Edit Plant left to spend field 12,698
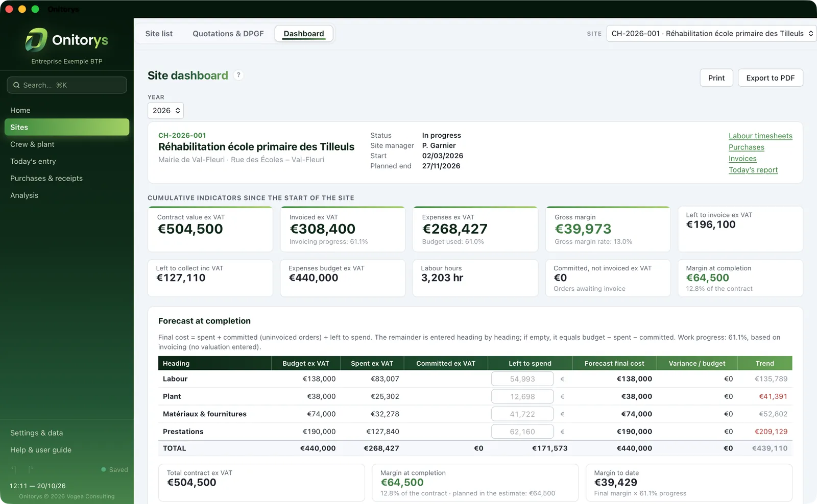The width and height of the screenshot is (817, 504). pyautogui.click(x=522, y=396)
